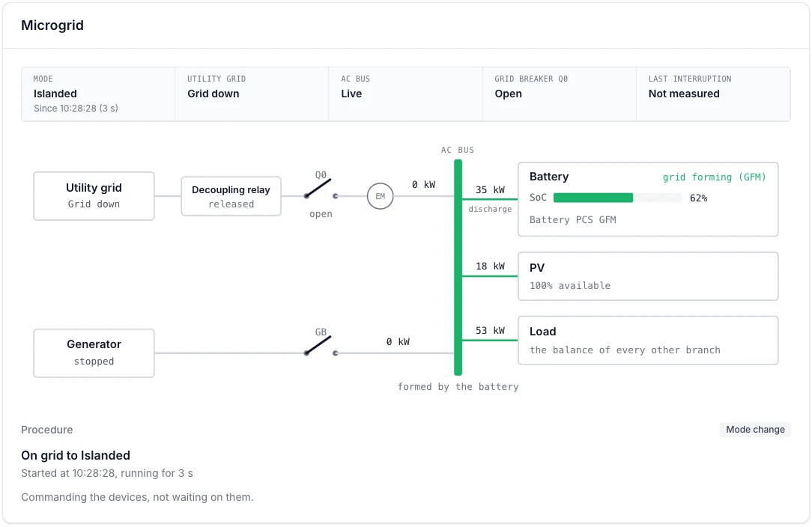Click the Mode Islanded status cell
The width and height of the screenshot is (812, 527).
98,94
